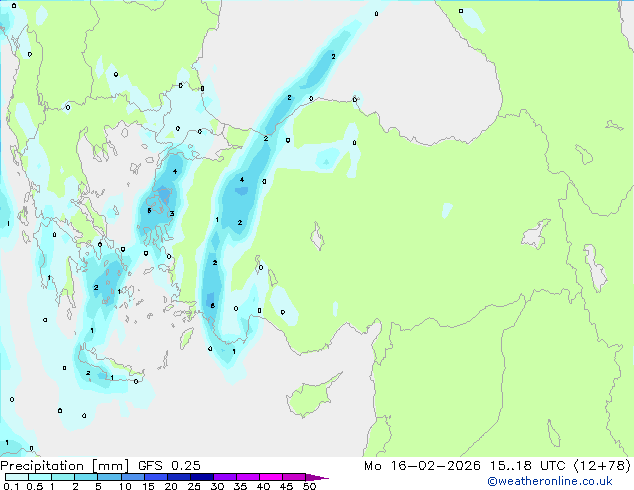Select the 30 to 35 mm purple swatch
The width and height of the screenshot is (634, 490).
coord(224,477)
